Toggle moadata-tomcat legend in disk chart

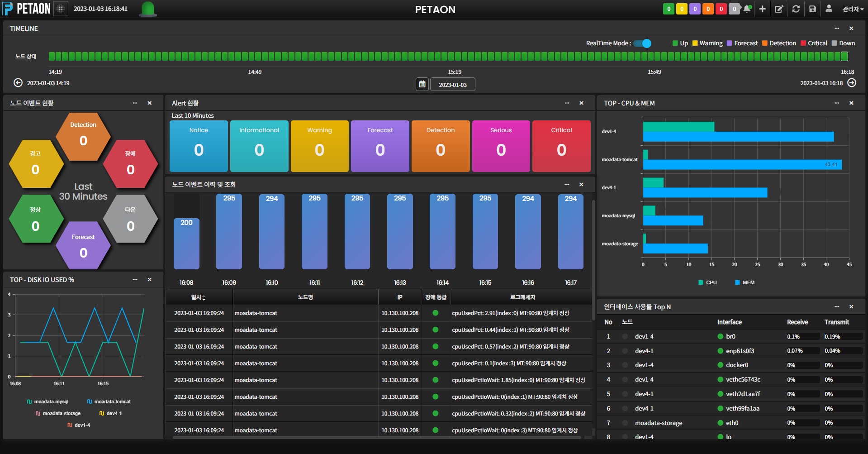[109, 401]
